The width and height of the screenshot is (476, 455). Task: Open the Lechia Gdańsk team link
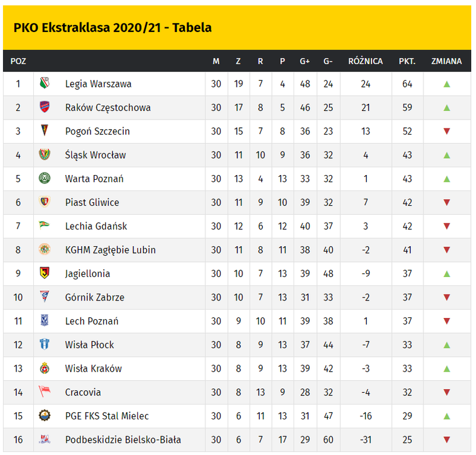(96, 226)
